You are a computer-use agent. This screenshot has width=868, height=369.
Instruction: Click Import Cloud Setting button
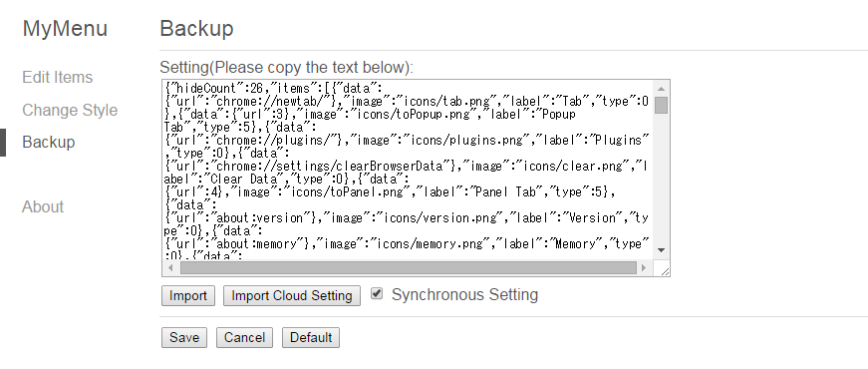292,296
